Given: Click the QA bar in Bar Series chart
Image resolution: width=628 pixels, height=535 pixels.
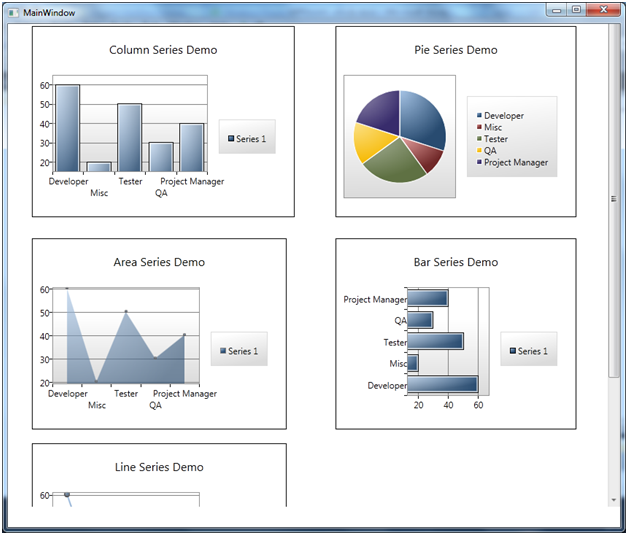Looking at the screenshot, I should coord(420,320).
